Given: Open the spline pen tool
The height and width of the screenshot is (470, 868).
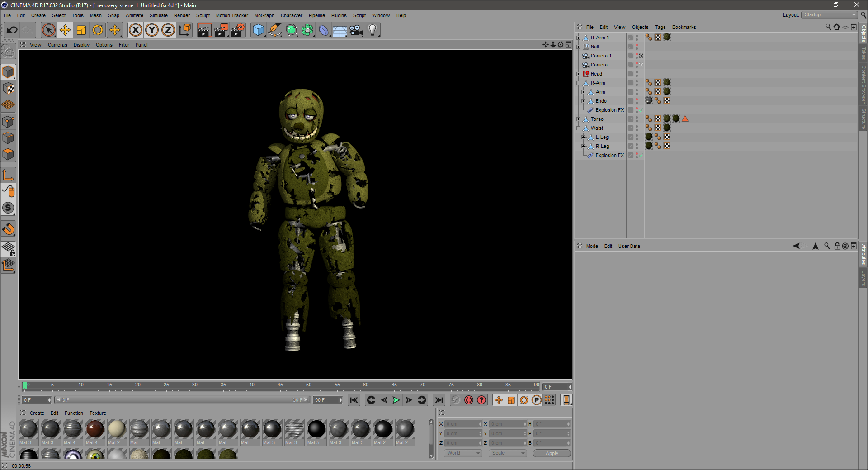Looking at the screenshot, I should [x=275, y=30].
